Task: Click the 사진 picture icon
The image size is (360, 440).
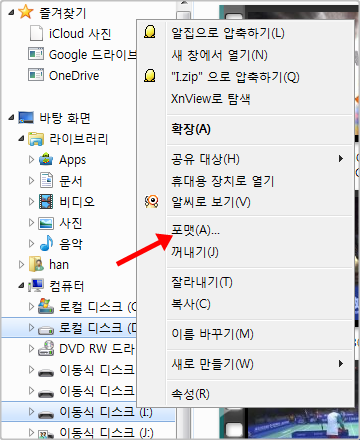Action: click(x=46, y=223)
